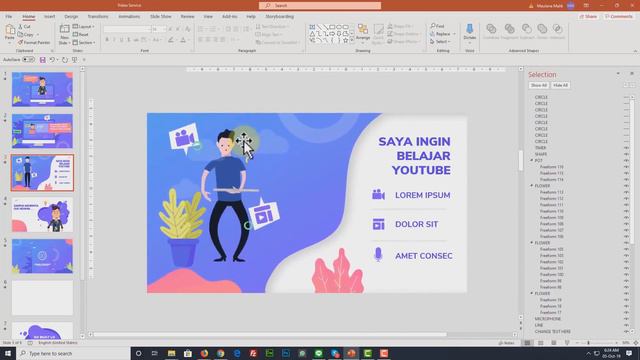Open the Copy dropdown arrow
Image resolution: width=640 pixels, height=360 pixels.
[38, 35]
